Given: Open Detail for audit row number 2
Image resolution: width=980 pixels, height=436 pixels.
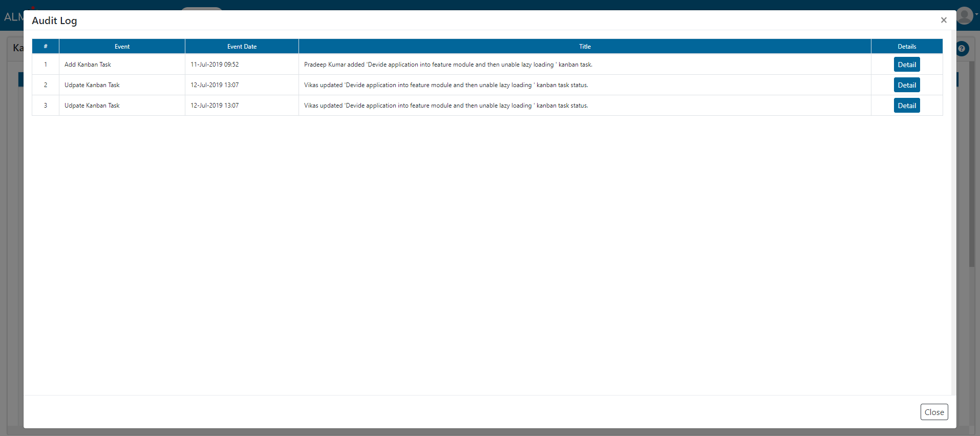Looking at the screenshot, I should coord(907,85).
